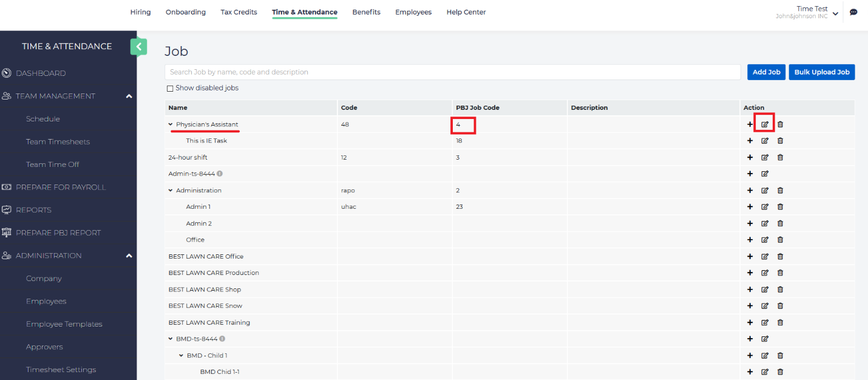This screenshot has width=868, height=380.
Task: Add sub-job under Administration row
Action: [x=750, y=191]
